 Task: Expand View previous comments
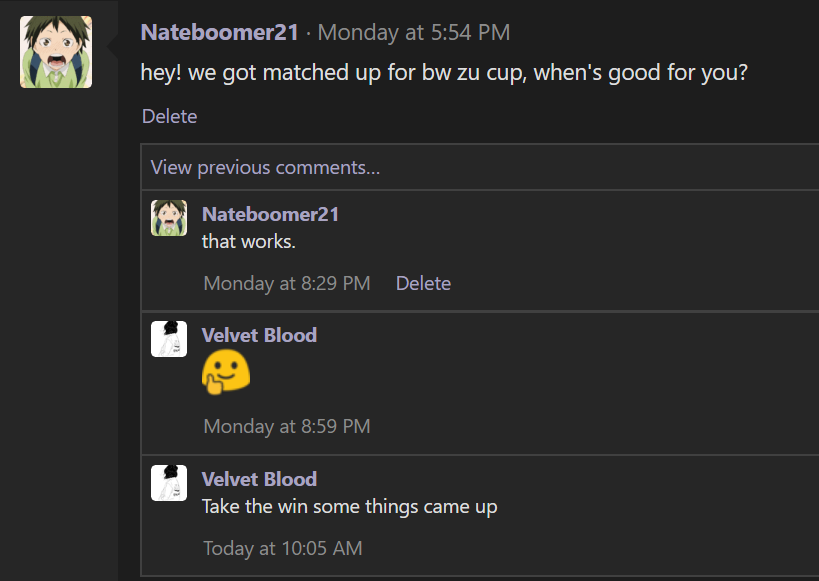pyautogui.click(x=265, y=167)
